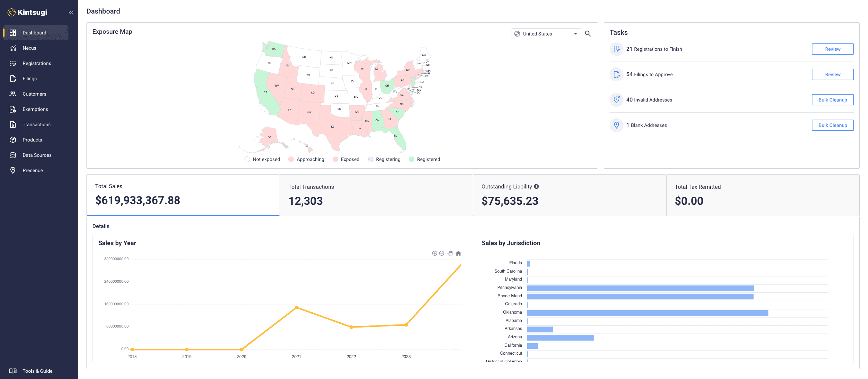
Task: Select the chart pan hand tool
Action: [450, 253]
